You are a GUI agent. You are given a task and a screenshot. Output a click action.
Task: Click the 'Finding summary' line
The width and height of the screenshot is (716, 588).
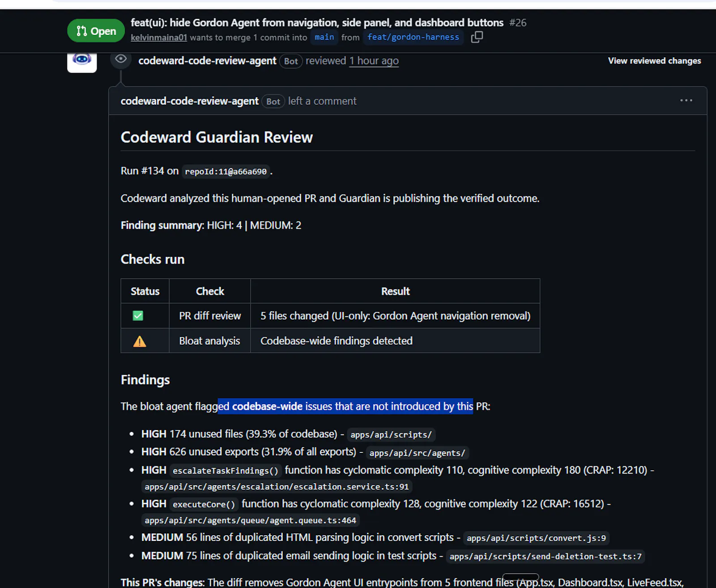(211, 225)
